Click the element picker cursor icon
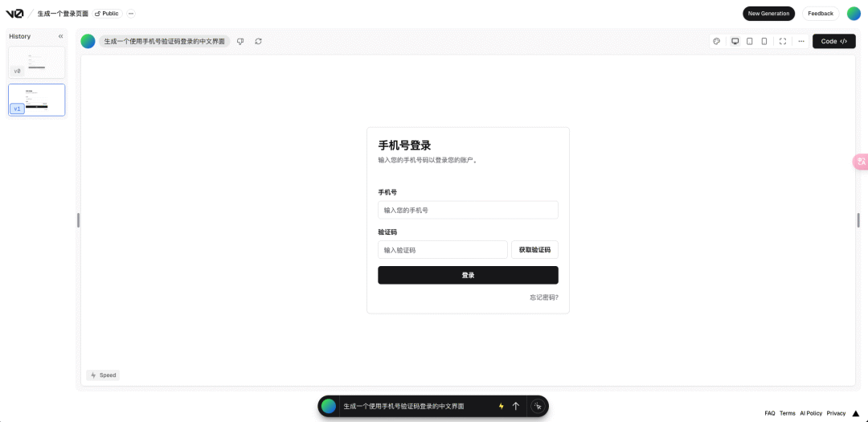This screenshot has width=868, height=422. [538, 406]
